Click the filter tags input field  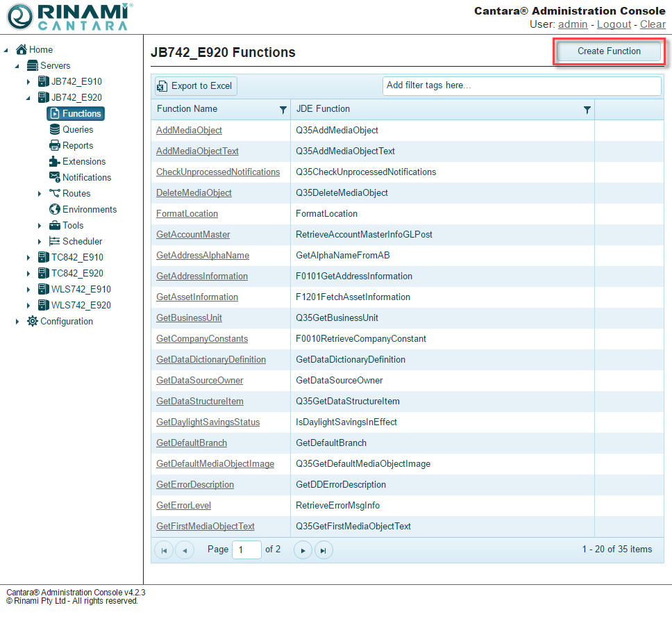click(521, 86)
